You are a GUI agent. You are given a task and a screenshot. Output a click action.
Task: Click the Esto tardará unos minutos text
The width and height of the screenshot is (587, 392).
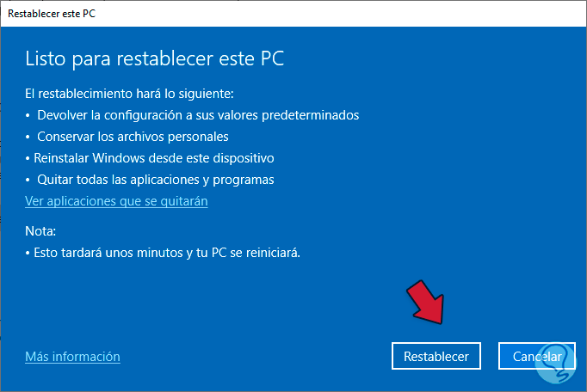166,254
